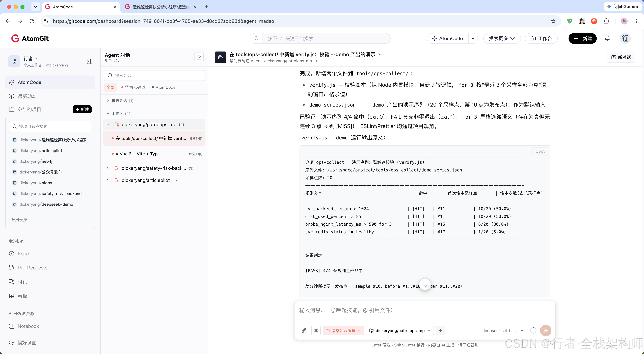The image size is (644, 354).
Task: Open project dickeryang/aiops
Action: [36, 183]
